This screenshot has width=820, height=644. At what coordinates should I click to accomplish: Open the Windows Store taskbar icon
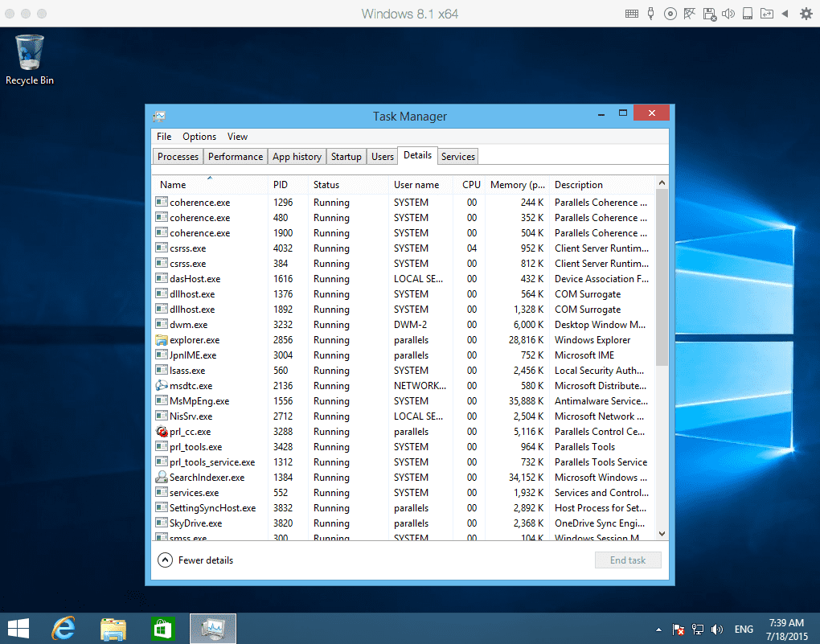click(x=162, y=629)
